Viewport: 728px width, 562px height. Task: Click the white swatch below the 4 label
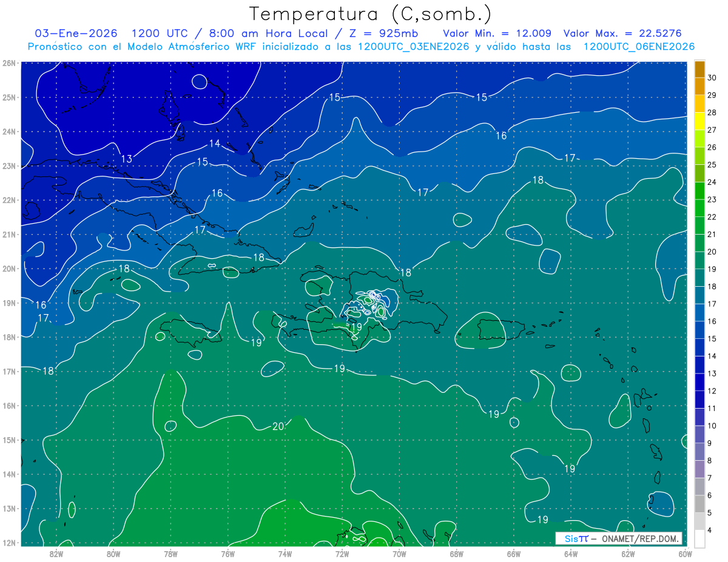click(699, 538)
